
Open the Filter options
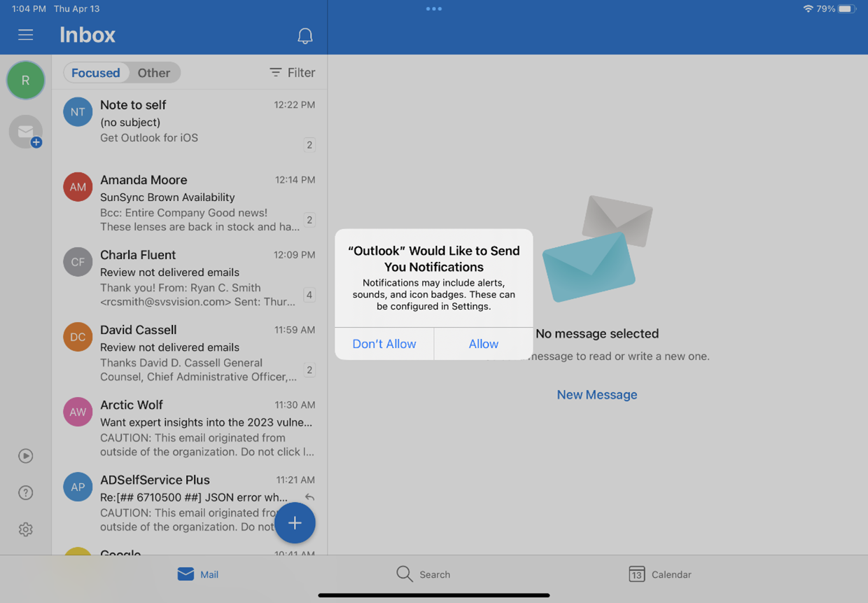293,73
